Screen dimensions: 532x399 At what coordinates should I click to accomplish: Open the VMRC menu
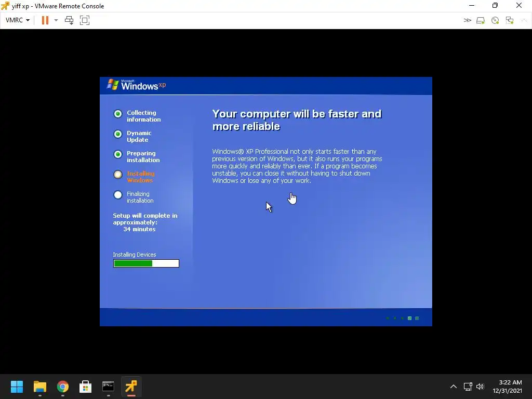(18, 20)
